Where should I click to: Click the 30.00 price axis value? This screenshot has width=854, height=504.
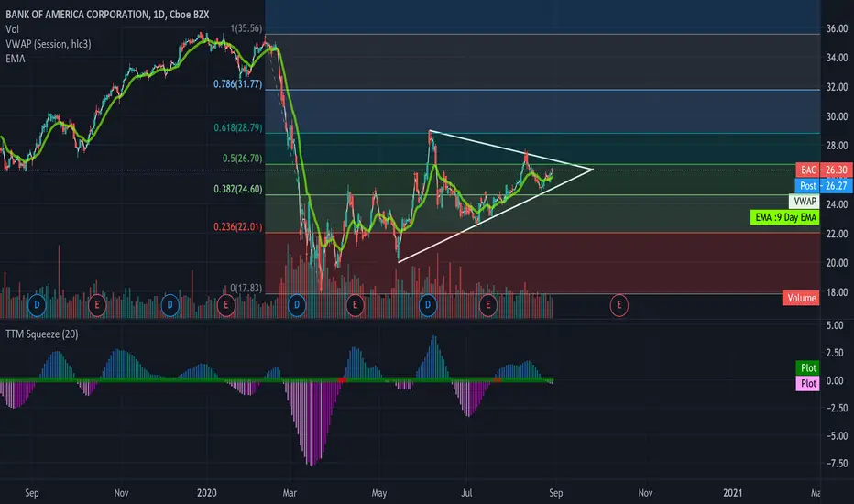[838, 116]
